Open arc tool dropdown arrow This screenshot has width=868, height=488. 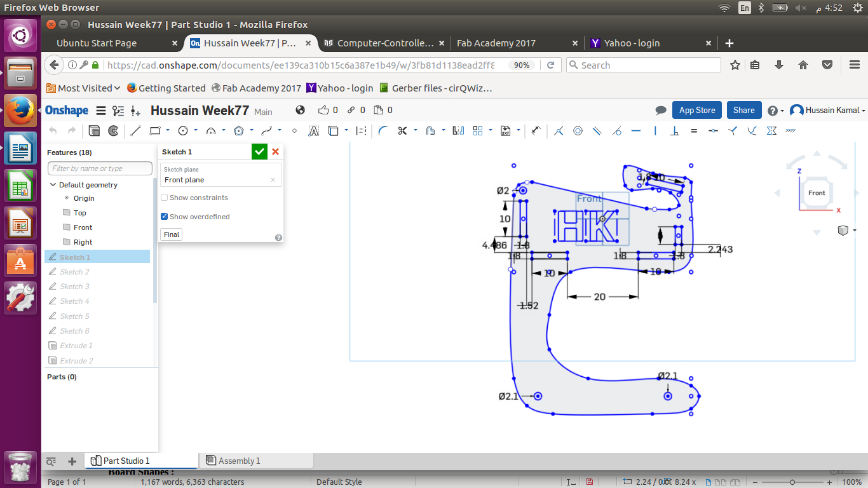point(224,131)
